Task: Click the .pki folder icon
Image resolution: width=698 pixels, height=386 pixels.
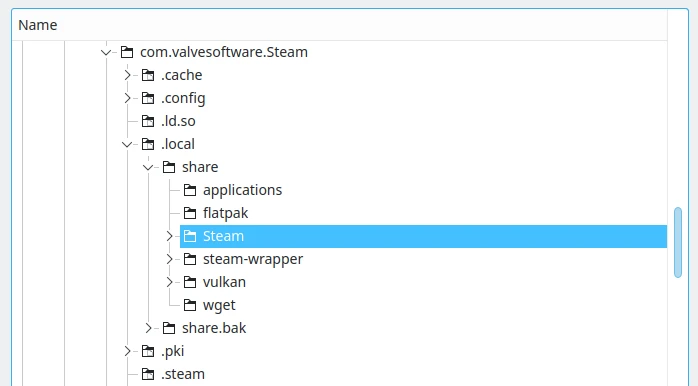Action: tap(148, 351)
